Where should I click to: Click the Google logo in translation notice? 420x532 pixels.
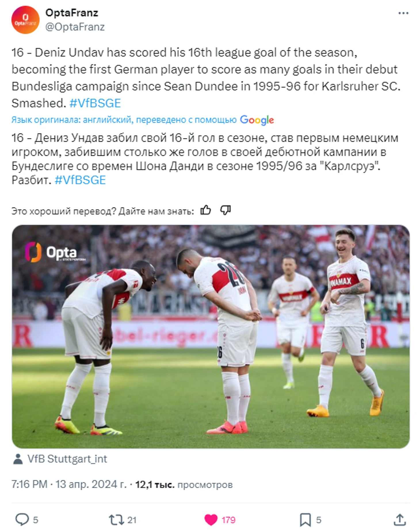[257, 120]
